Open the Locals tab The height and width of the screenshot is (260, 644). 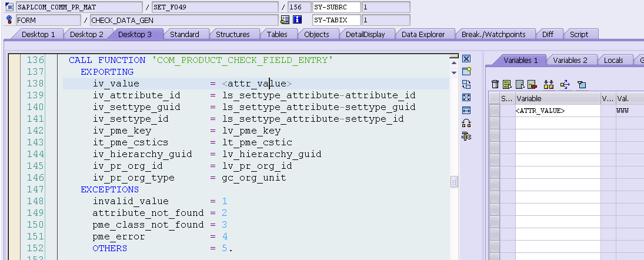point(613,61)
